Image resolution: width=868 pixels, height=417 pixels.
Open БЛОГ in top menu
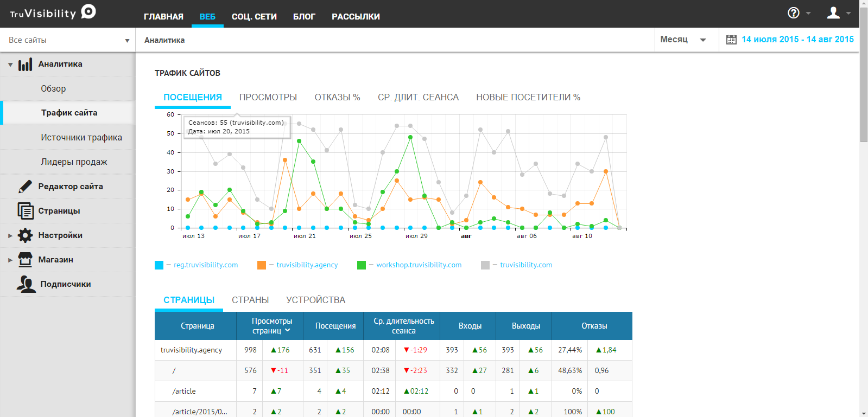304,17
